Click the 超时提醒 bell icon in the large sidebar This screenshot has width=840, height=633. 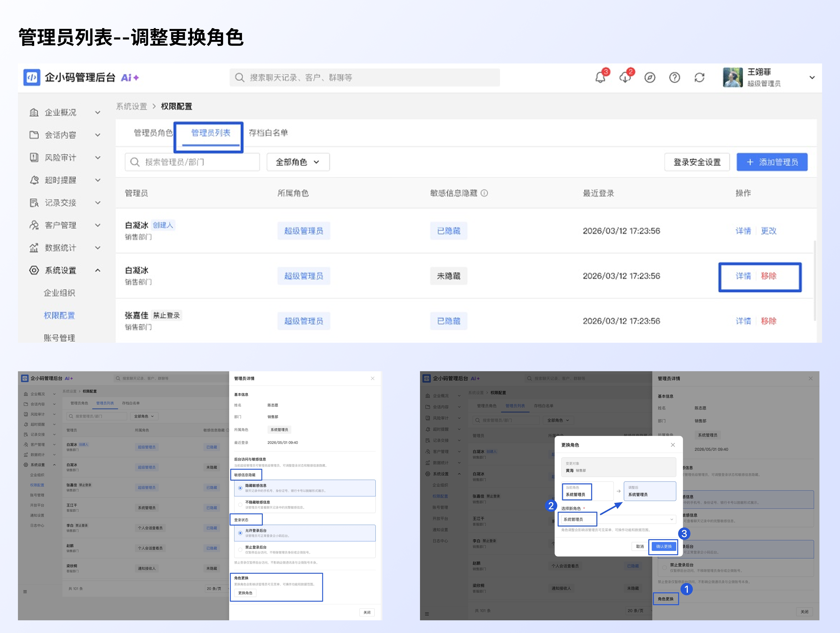coord(34,180)
